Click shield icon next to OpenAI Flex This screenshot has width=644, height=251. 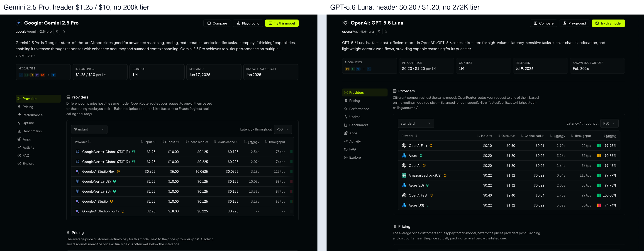431,146
